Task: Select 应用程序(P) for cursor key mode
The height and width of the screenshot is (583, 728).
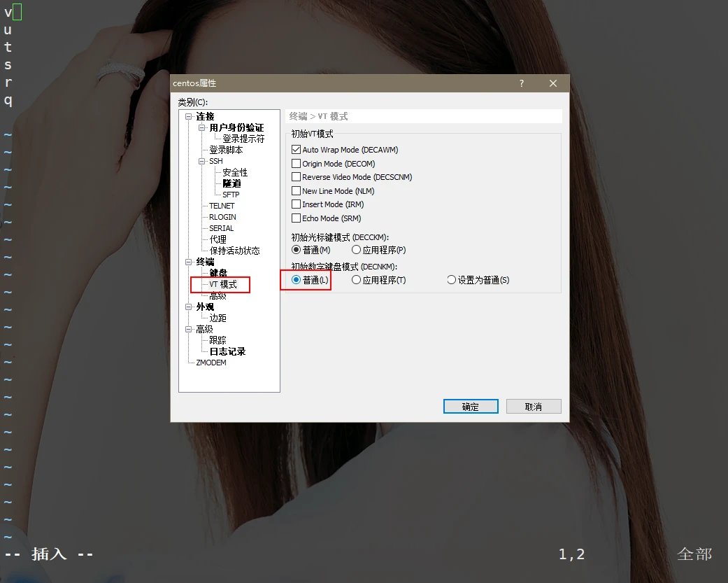Action: (x=357, y=250)
